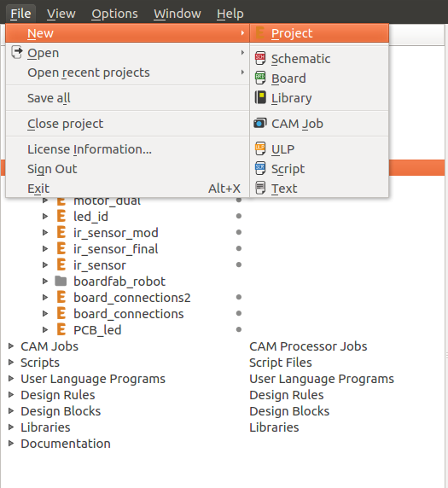The width and height of the screenshot is (448, 488).
Task: Open the Options menu
Action: click(114, 14)
